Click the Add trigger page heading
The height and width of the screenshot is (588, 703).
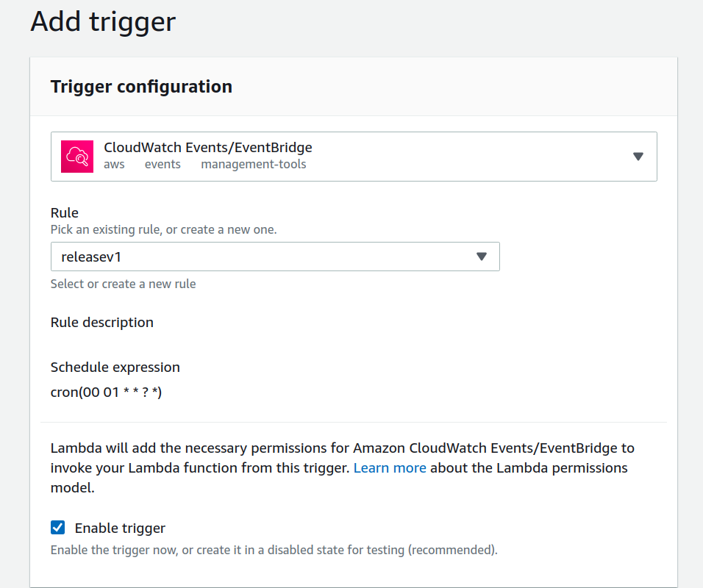click(x=102, y=22)
